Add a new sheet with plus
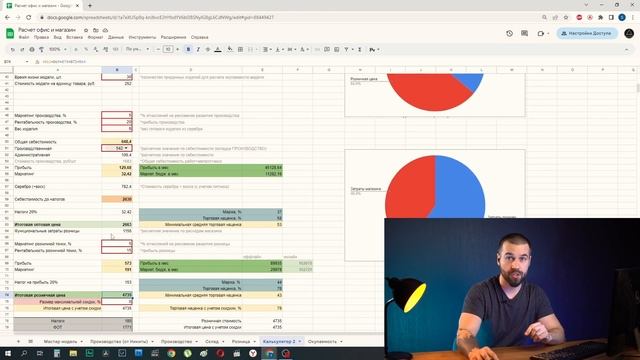Viewport: 640px width, 360px height. pyautogui.click(x=18, y=341)
